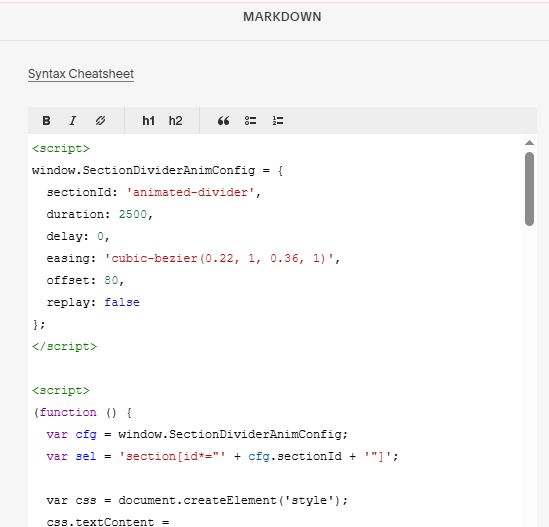Screen dimensions: 549x527
Task: Open the Syntax Cheatsheet link
Action: coord(81,74)
